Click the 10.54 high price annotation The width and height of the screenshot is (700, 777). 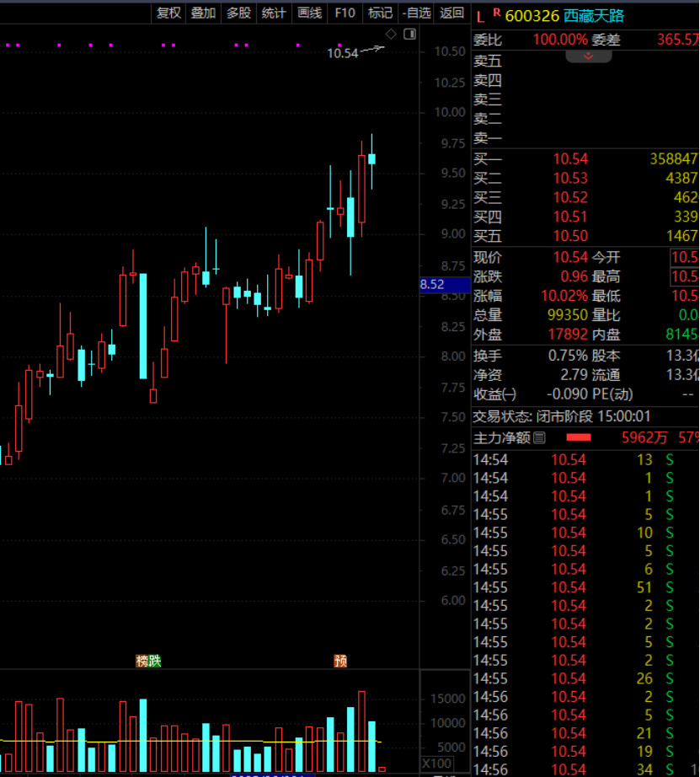tap(342, 53)
